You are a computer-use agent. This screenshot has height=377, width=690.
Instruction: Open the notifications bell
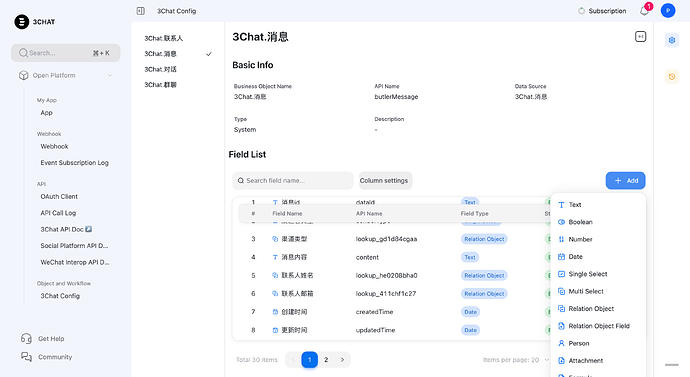[644, 11]
